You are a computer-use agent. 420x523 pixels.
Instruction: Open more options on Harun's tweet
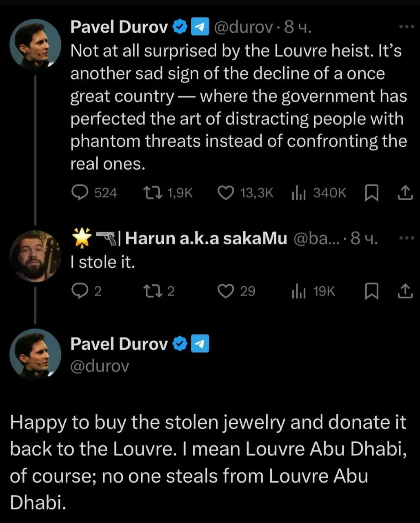(x=406, y=238)
